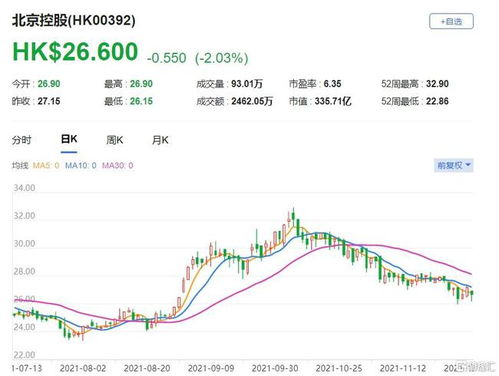Viewport: 499px width, 376px height.
Task: Open the 月K monthly chart tab
Action: (160, 140)
